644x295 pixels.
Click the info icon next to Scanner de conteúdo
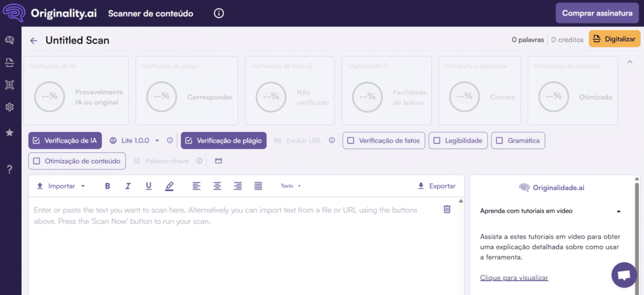[219, 13]
